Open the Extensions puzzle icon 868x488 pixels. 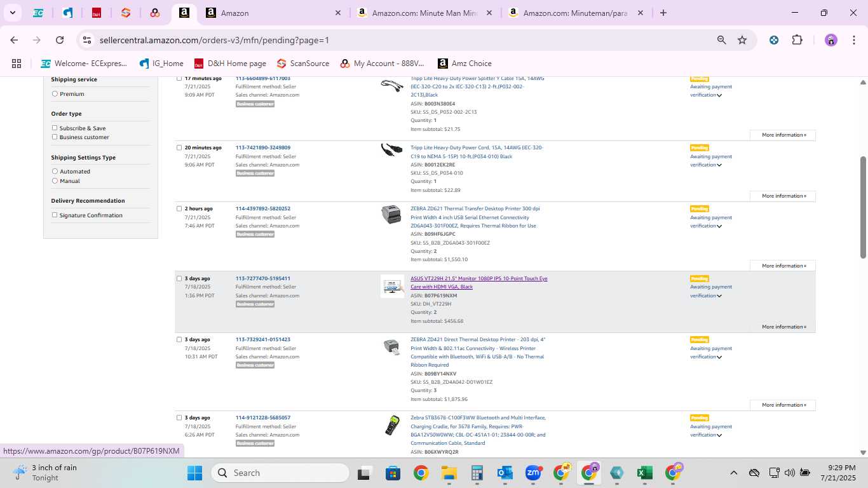[x=797, y=40]
